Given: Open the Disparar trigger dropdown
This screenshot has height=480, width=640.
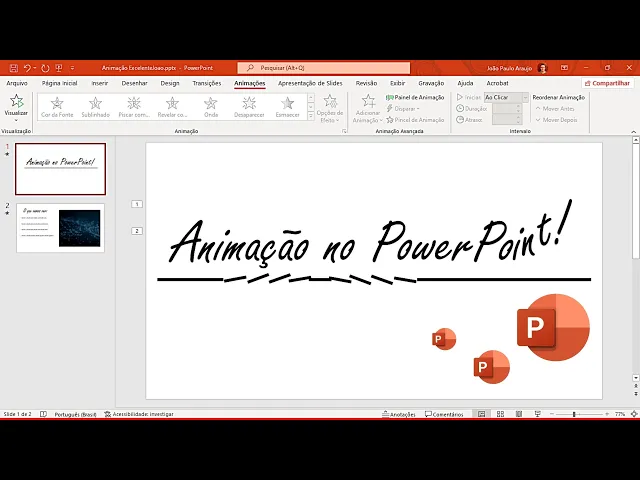Looking at the screenshot, I should tap(403, 109).
